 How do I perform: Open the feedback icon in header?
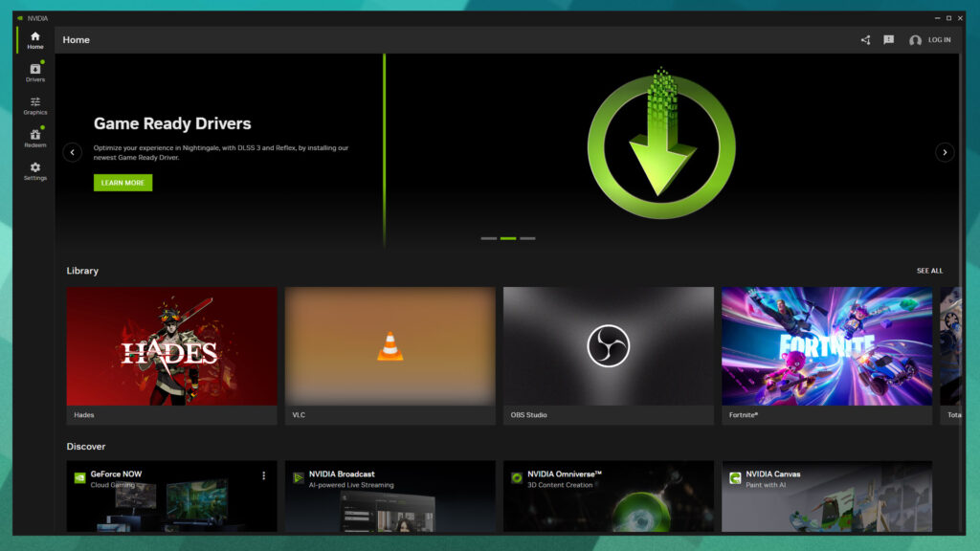point(888,40)
